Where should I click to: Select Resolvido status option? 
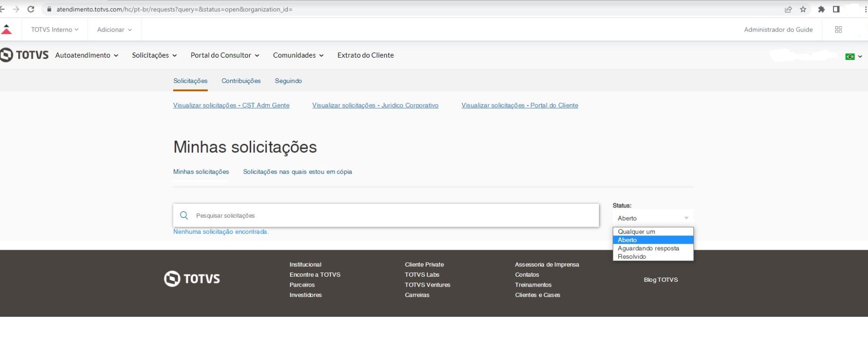653,257
